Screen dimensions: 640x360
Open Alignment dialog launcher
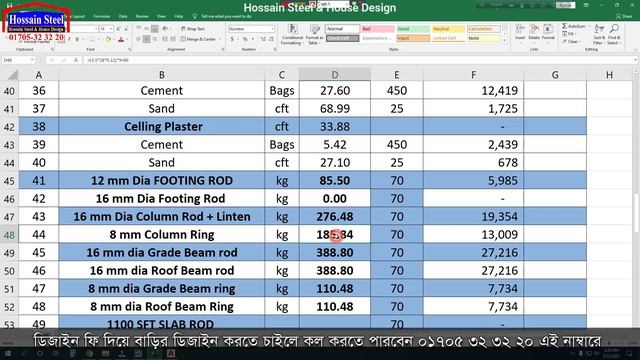click(223, 49)
